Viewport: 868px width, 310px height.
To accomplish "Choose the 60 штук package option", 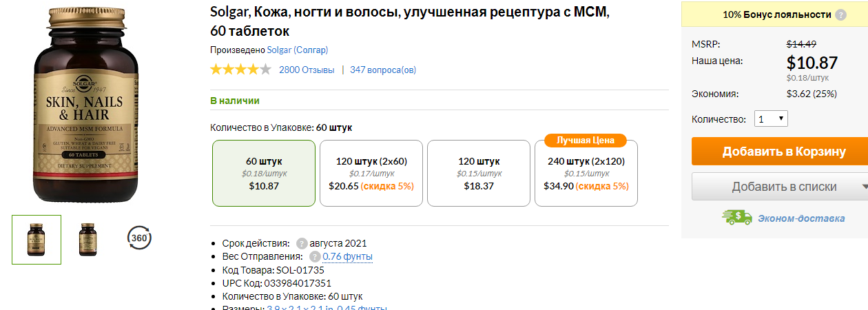I will 264,174.
